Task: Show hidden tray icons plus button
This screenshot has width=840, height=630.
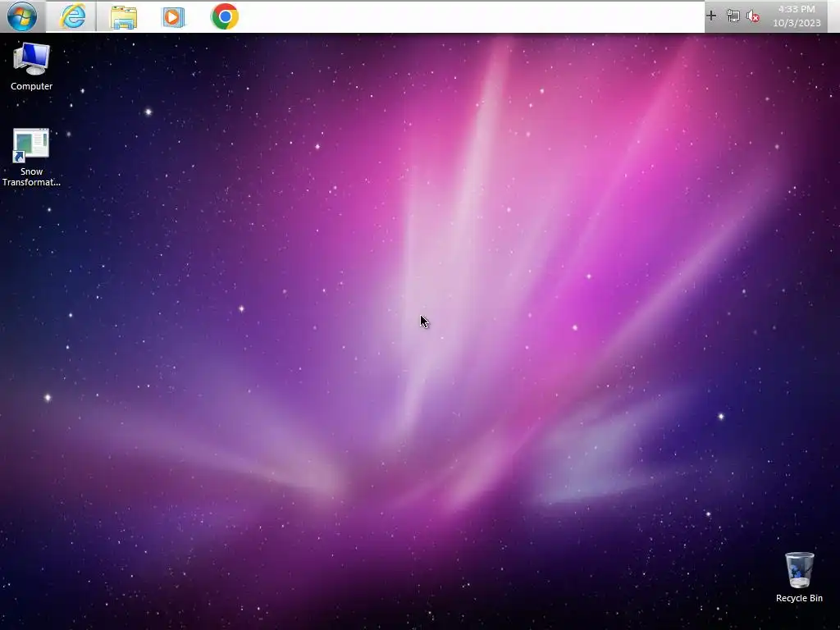Action: pos(711,16)
